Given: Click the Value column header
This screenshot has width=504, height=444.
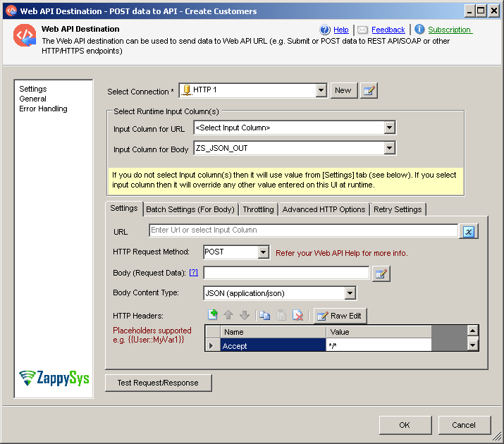Looking at the screenshot, I should pyautogui.click(x=379, y=332).
